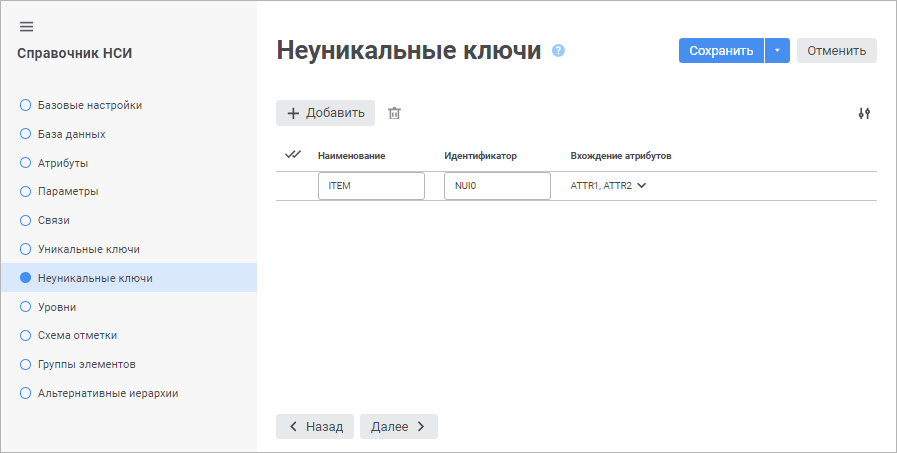Click the help question mark icon

coord(558,50)
